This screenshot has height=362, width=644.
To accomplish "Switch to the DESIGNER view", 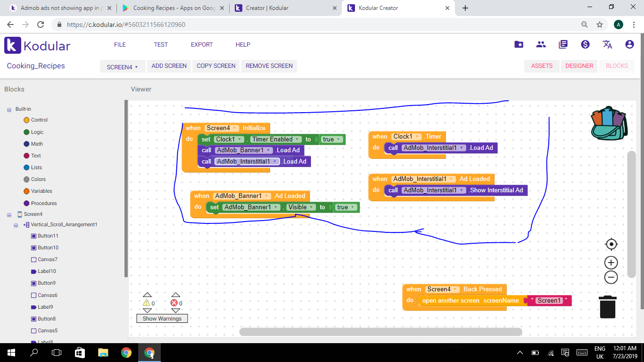I will (579, 66).
